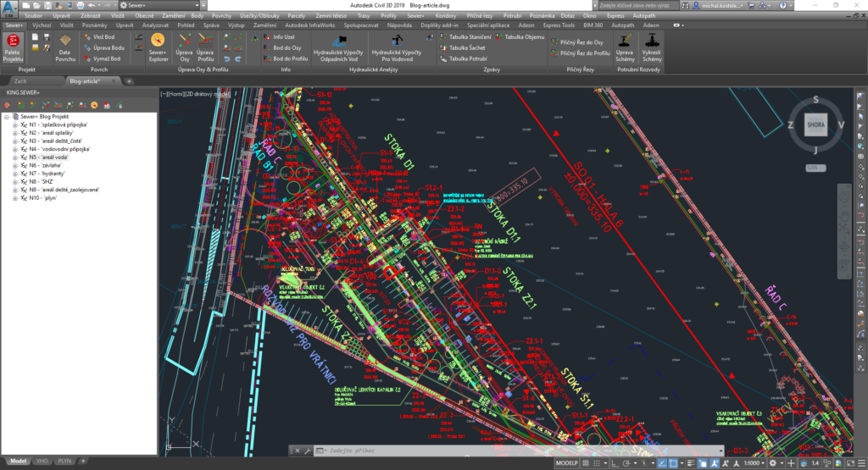Click the Autodesk App Store cart icon
868x470 pixels.
pos(751,5)
